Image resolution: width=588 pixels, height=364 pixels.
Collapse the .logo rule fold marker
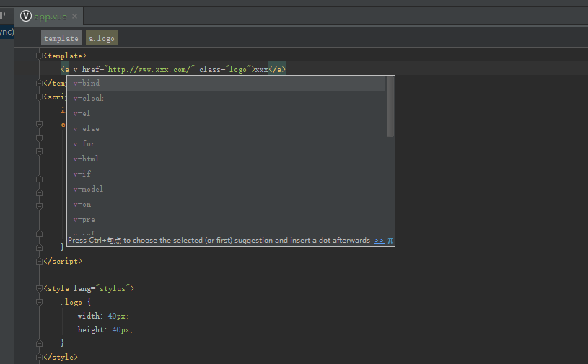[x=39, y=302]
